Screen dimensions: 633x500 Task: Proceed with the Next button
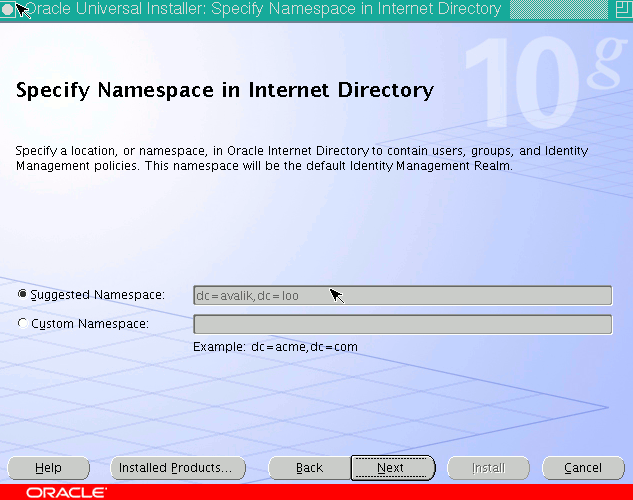click(x=393, y=468)
